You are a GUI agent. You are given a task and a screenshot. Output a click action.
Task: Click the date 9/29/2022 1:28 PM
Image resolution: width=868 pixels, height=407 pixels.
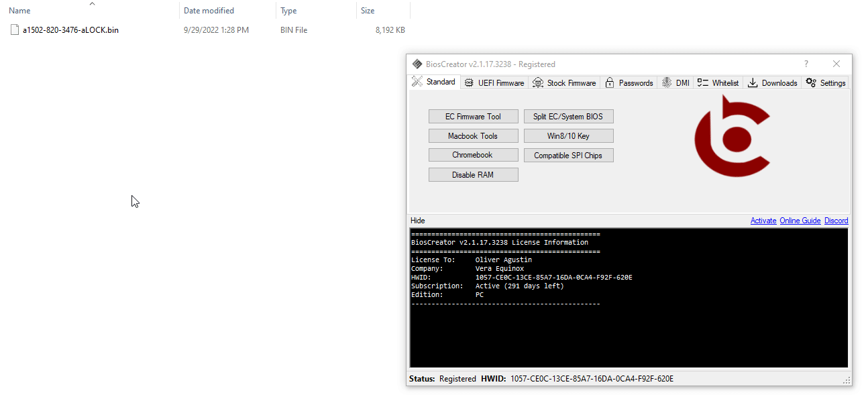click(216, 30)
